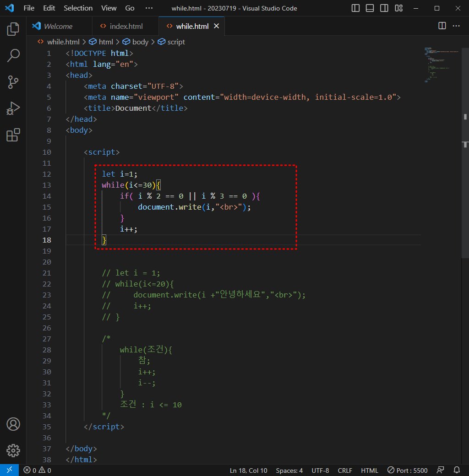Change indentation via Spaces: 4
The width and height of the screenshot is (469, 476).
[x=289, y=470]
